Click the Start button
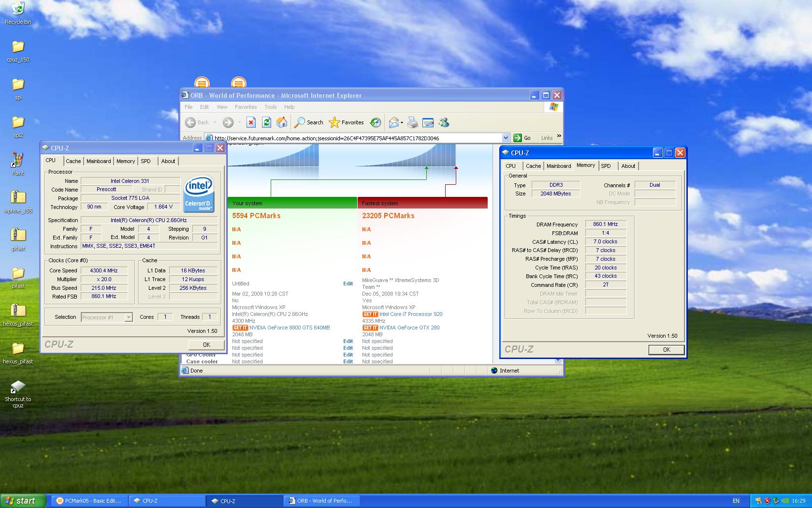 coord(23,501)
